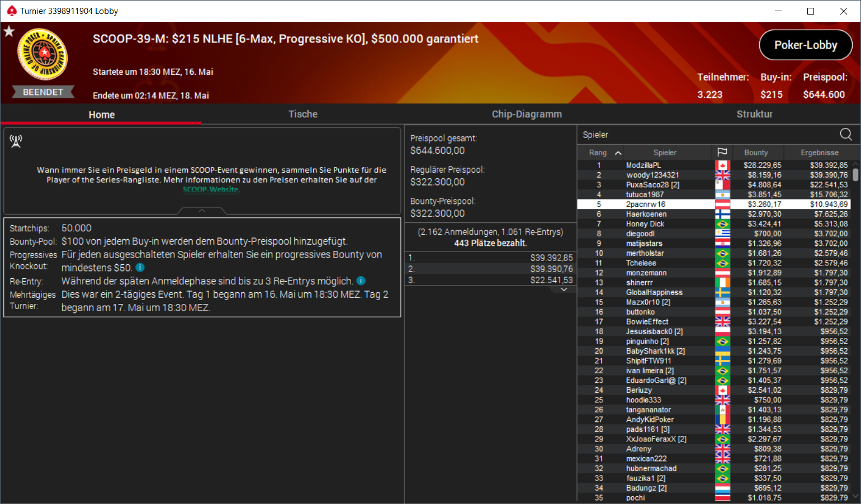Select player row hubnermachad
The image size is (861, 504).
714,468
